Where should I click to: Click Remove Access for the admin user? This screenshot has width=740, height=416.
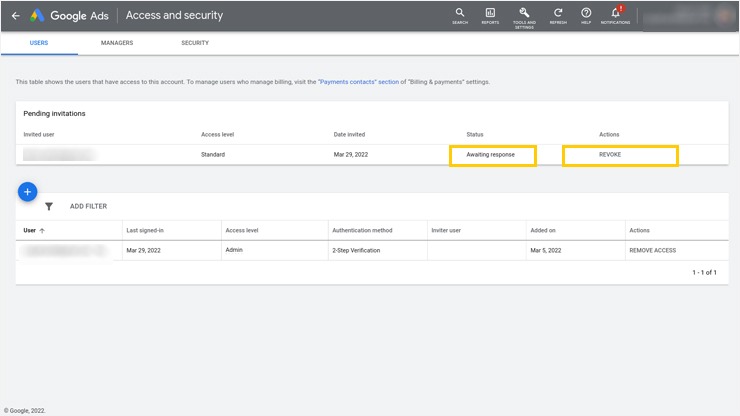(x=652, y=250)
